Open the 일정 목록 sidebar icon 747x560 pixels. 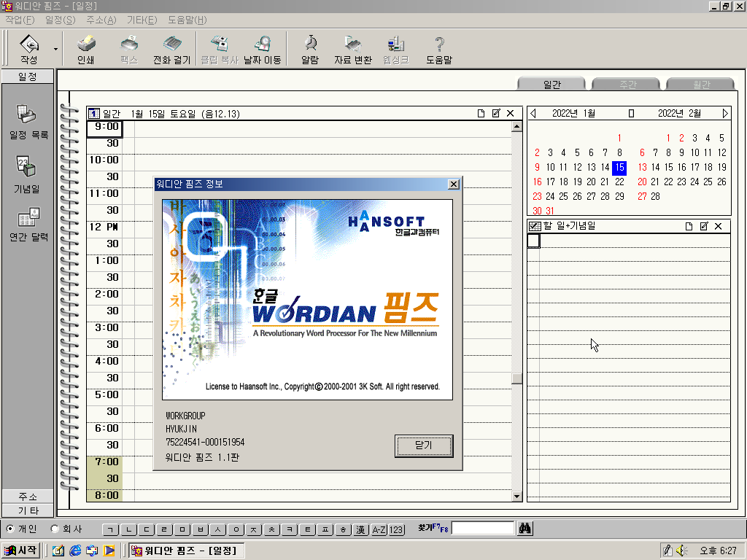pos(27,122)
